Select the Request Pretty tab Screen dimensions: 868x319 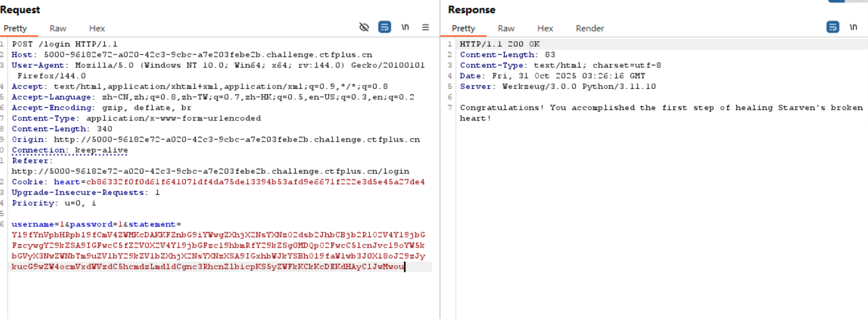[x=15, y=28]
